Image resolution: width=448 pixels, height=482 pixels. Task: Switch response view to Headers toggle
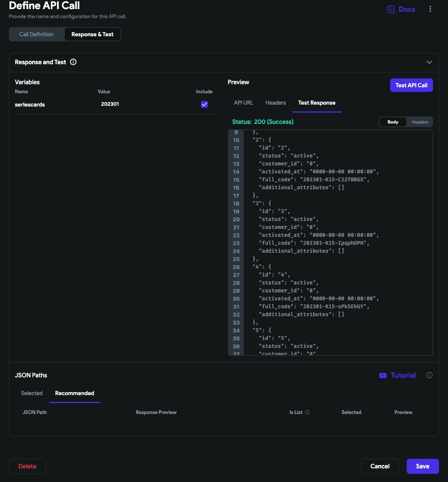(x=420, y=122)
